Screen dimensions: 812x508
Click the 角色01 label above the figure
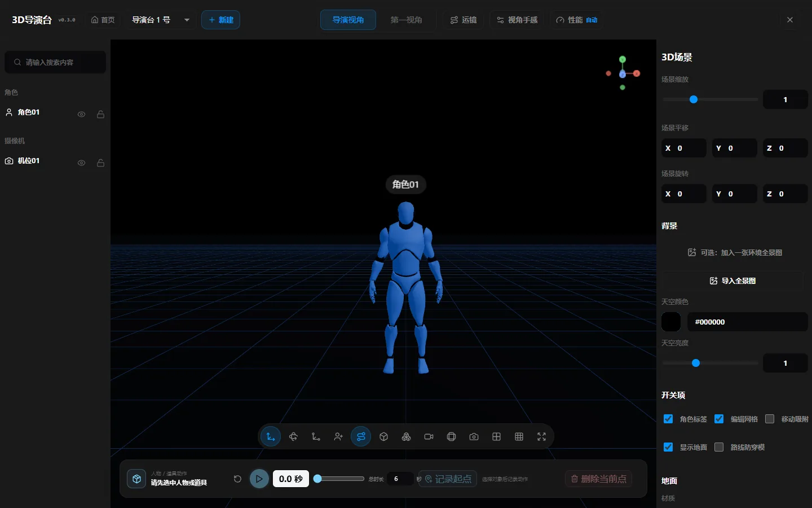tap(405, 185)
